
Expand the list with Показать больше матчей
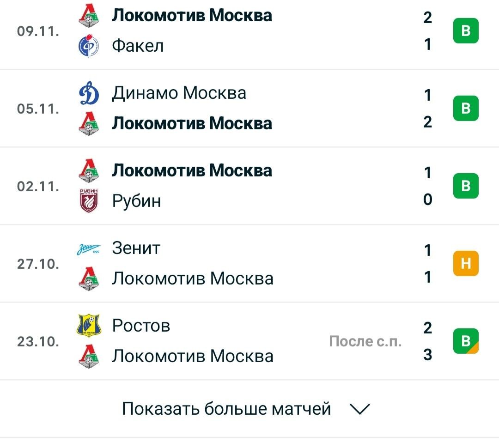tap(246, 409)
